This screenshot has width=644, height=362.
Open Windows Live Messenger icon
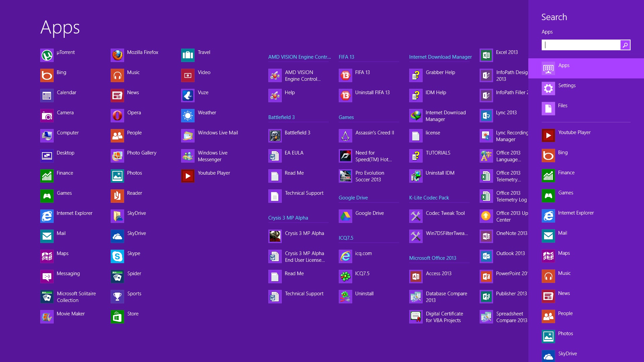coord(188,156)
